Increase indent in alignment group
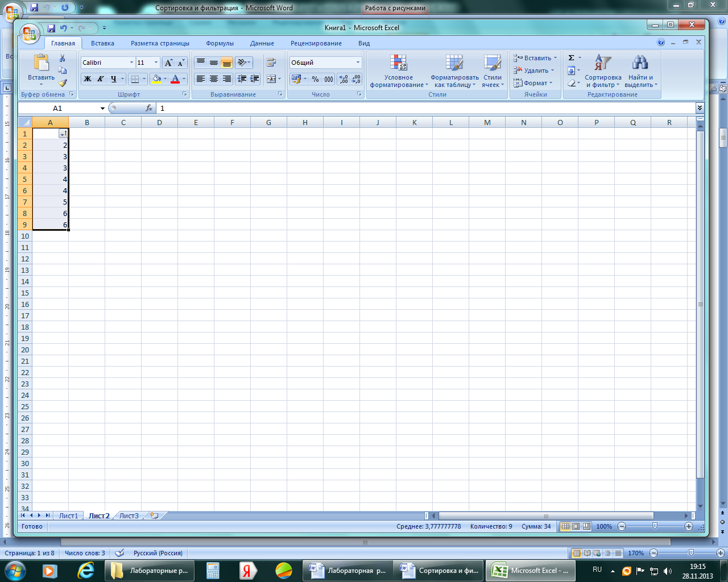The image size is (728, 582). point(254,79)
